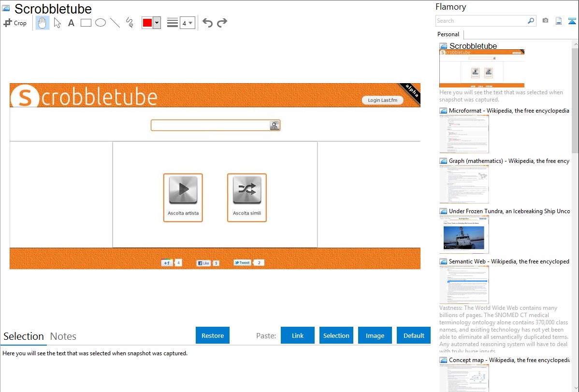Click the Scrobbletube title in snapshot list

tap(473, 46)
